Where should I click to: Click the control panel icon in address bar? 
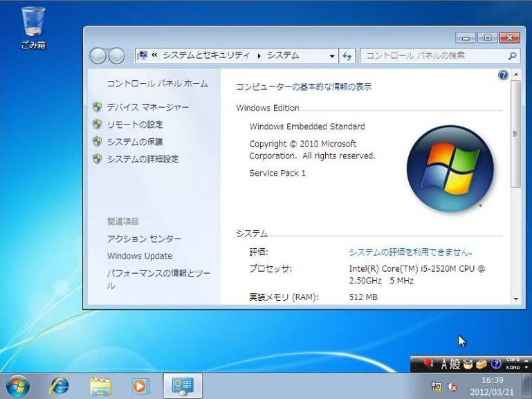pyautogui.click(x=143, y=55)
